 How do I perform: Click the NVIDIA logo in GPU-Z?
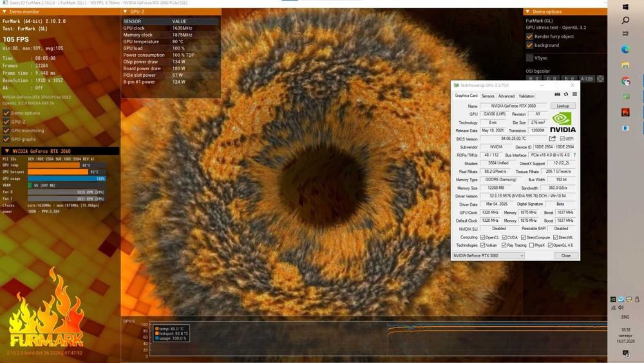pyautogui.click(x=563, y=123)
